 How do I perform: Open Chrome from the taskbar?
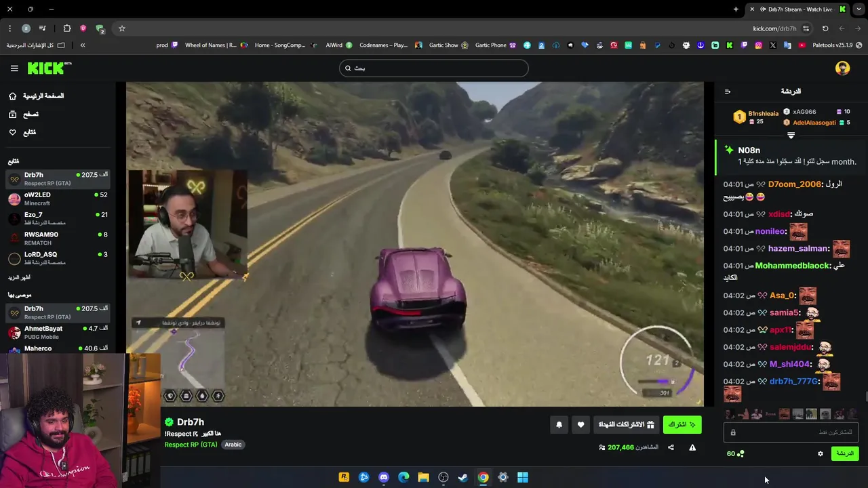483,477
